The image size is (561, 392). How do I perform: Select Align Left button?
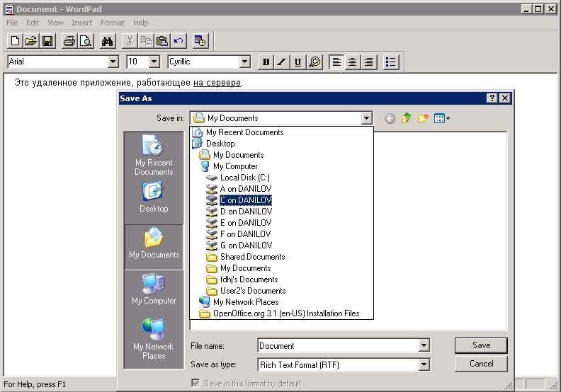click(336, 62)
